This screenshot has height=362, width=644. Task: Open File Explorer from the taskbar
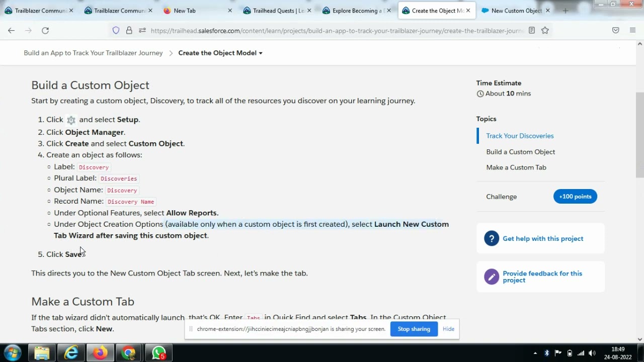tap(42, 353)
